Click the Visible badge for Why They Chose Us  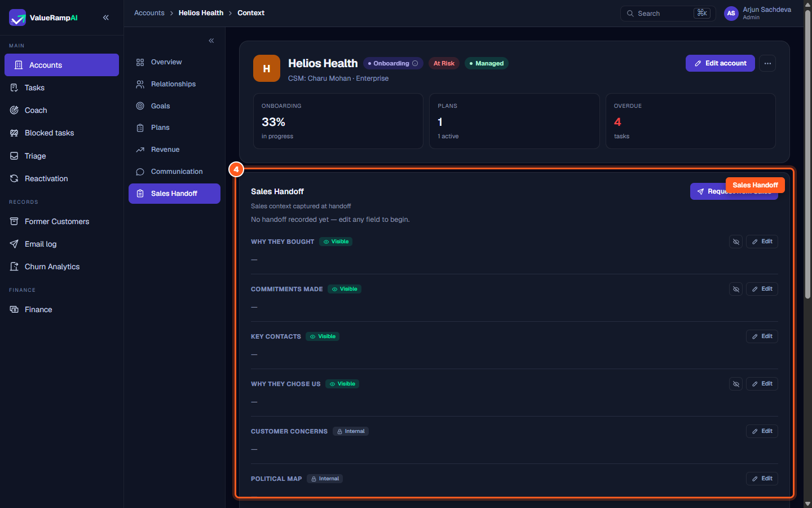[342, 384]
